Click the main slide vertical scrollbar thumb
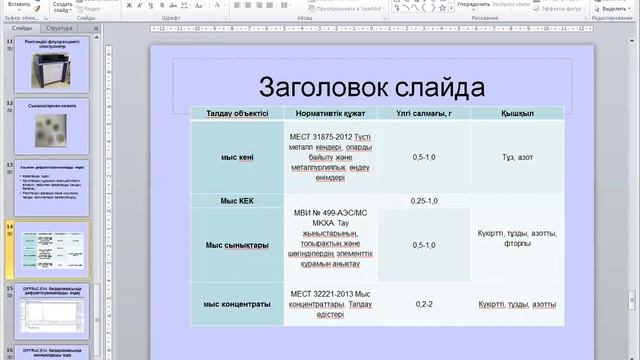This screenshot has width=640, height=360. (632, 300)
